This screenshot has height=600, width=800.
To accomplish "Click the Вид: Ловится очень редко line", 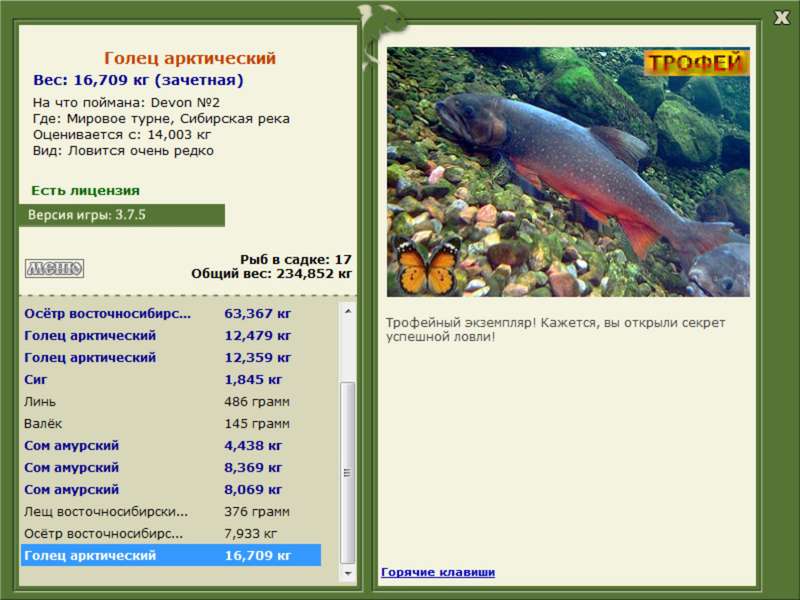I will pyautogui.click(x=123, y=151).
